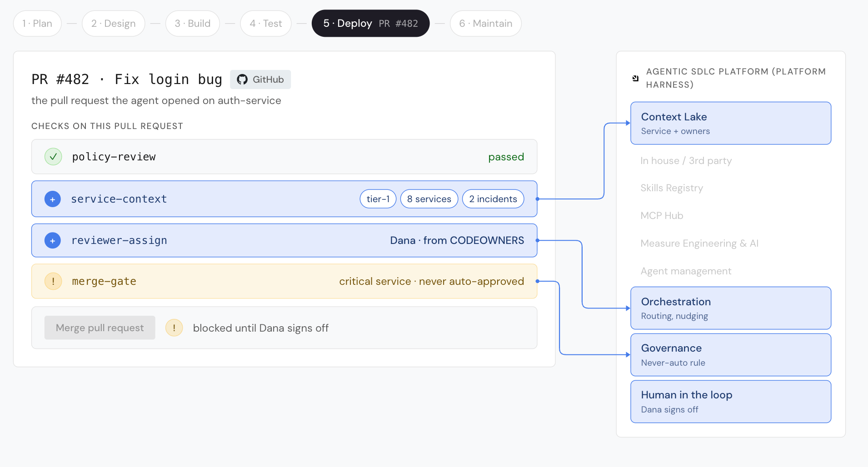Select the 5 · Deploy PR #482 tab
The image size is (868, 467).
point(370,24)
